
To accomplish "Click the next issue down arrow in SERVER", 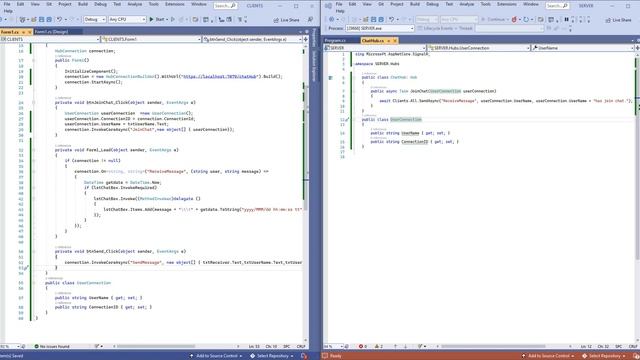I will pos(405,346).
